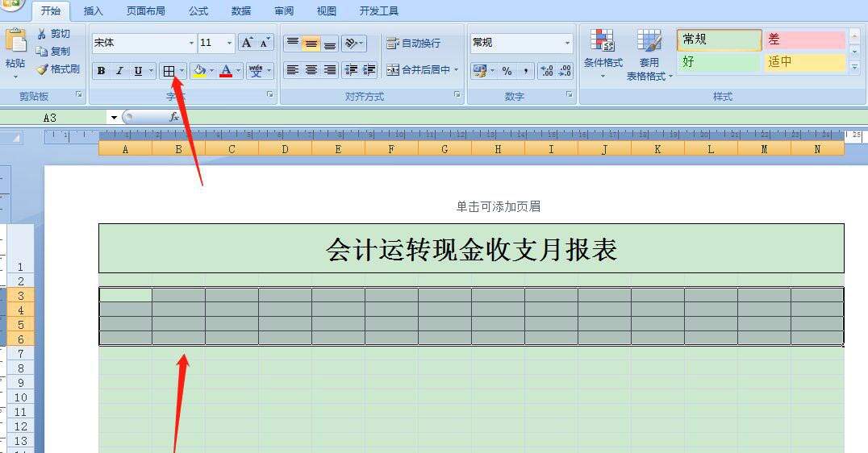The height and width of the screenshot is (453, 868).
Task: Open the font dialog launcher
Action: pos(270,94)
